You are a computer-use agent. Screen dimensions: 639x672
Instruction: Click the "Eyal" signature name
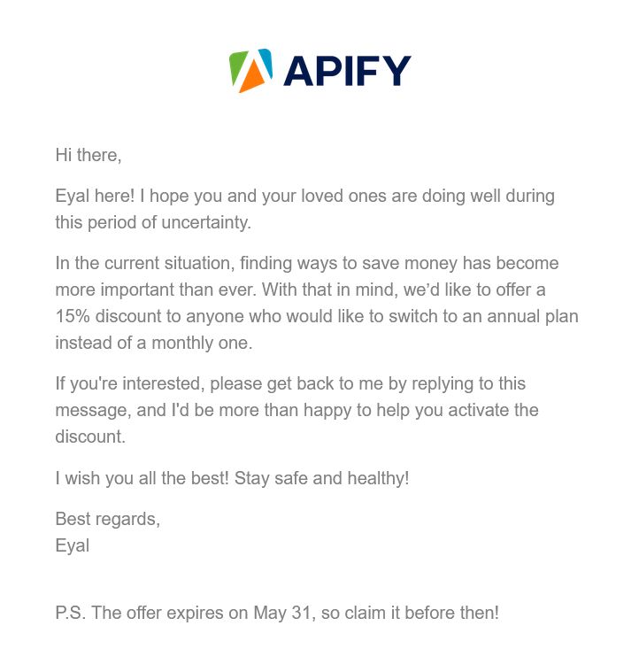point(73,545)
